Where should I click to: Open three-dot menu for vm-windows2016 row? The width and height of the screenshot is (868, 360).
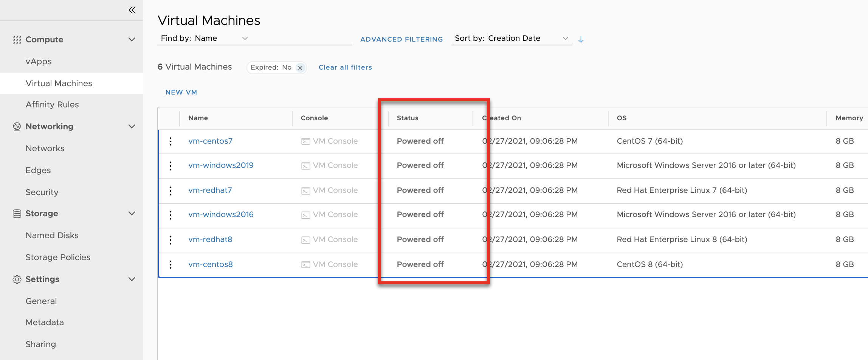coord(170,215)
